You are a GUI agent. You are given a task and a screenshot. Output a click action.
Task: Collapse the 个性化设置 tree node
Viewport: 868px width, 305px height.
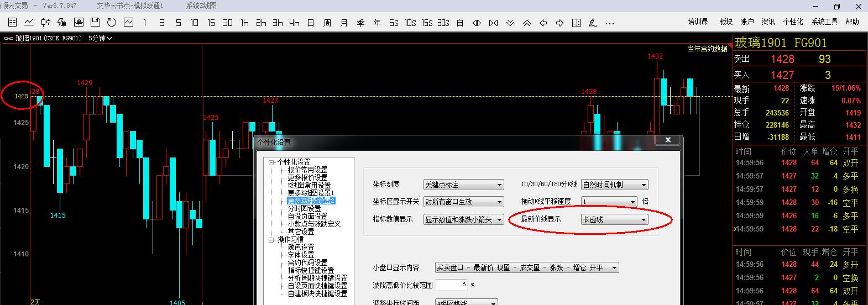click(271, 162)
